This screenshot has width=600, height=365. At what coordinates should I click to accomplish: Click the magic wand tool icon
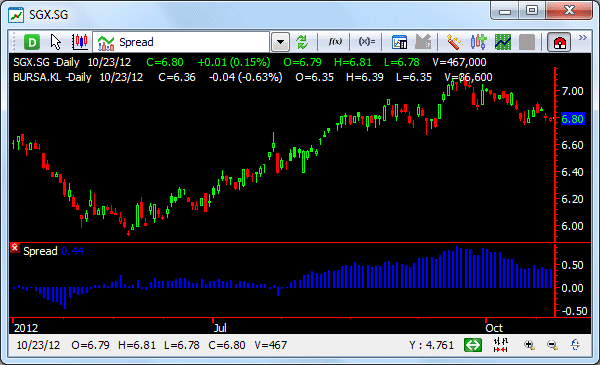point(454,42)
